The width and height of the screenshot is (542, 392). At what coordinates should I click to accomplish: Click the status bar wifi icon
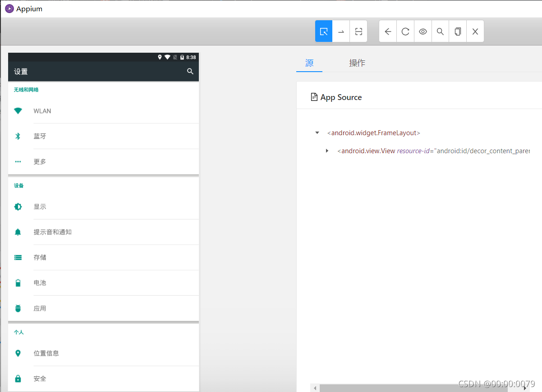(167, 57)
